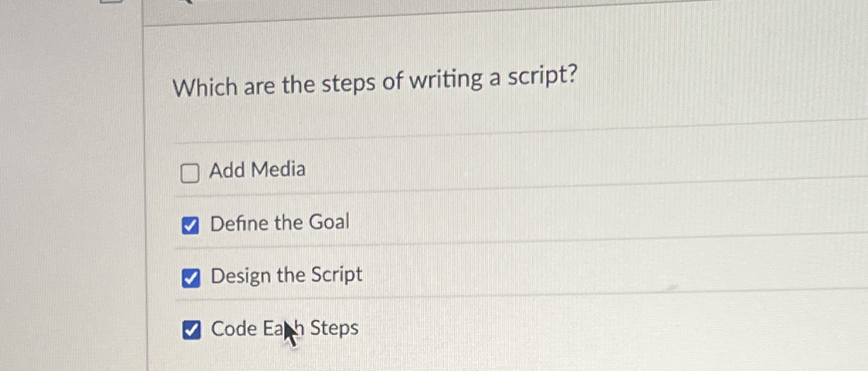Toggle the Design the Script answer off
This screenshot has height=371, width=868.
(x=191, y=278)
